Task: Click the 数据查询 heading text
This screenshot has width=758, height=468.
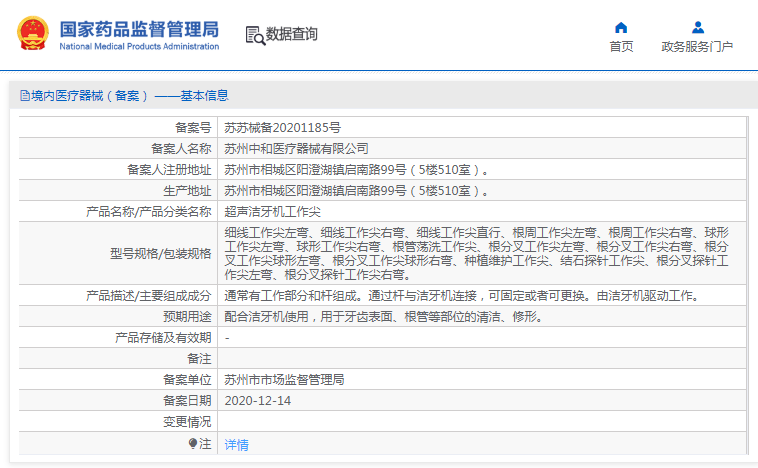Action: (292, 34)
